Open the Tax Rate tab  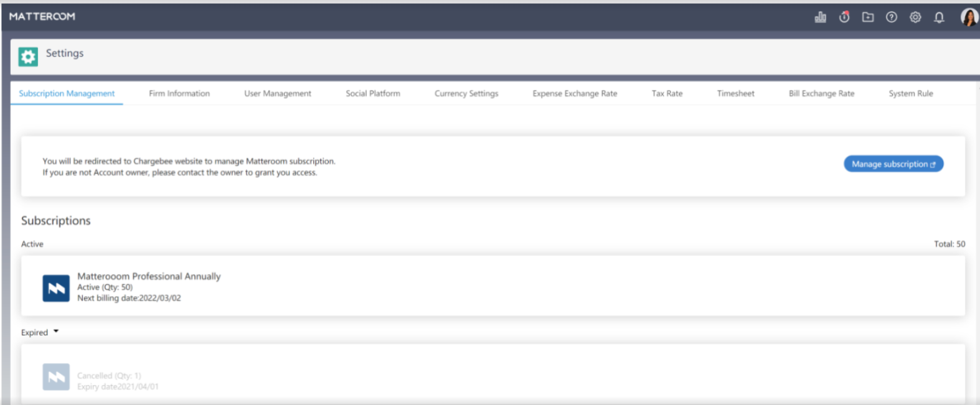click(667, 93)
